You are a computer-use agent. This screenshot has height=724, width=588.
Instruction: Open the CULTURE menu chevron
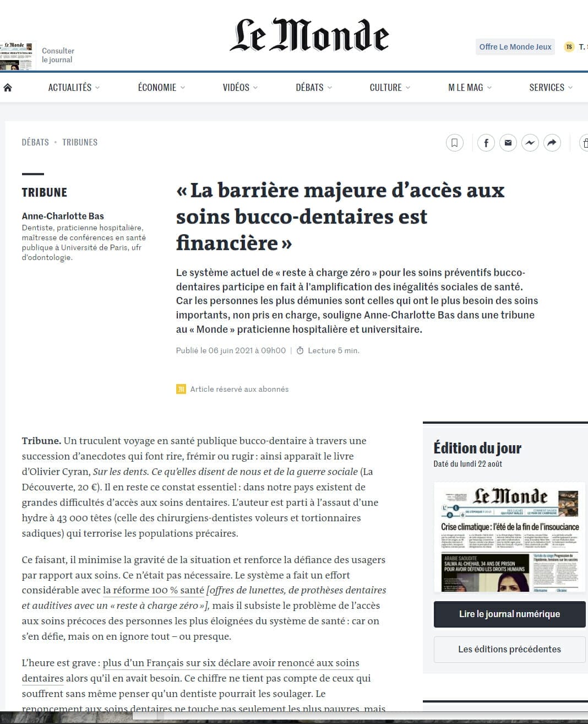[408, 88]
